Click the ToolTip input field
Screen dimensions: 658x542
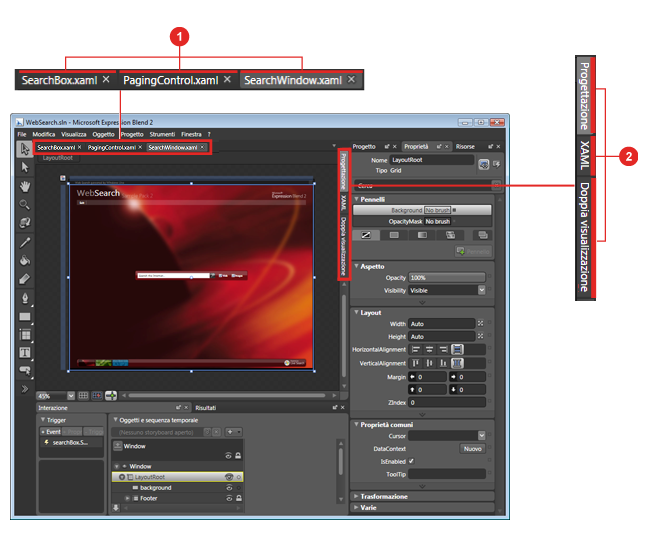point(447,474)
